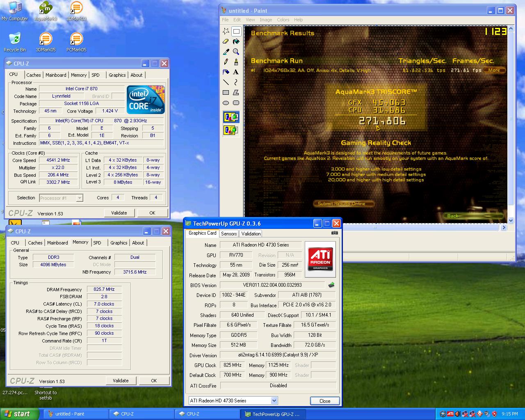Click horizontal scrollbar right arrow in Paint canvas
This screenshot has width=525, height=420.
tap(504, 227)
